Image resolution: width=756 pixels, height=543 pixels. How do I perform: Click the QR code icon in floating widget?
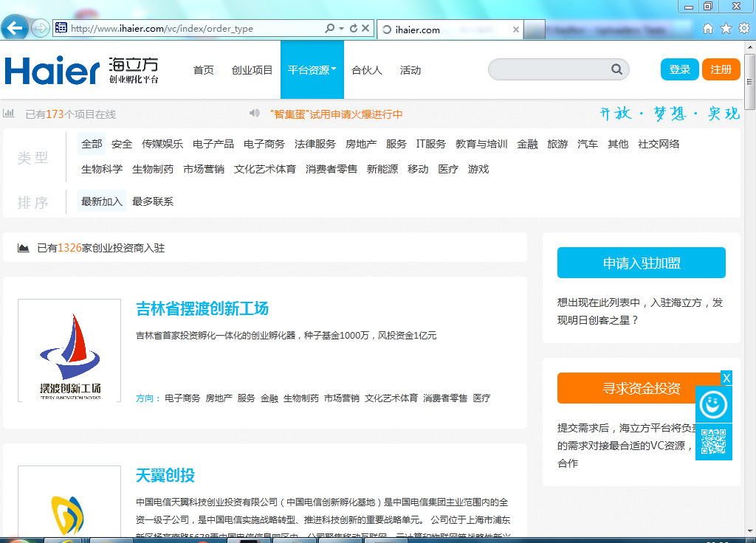click(x=714, y=442)
